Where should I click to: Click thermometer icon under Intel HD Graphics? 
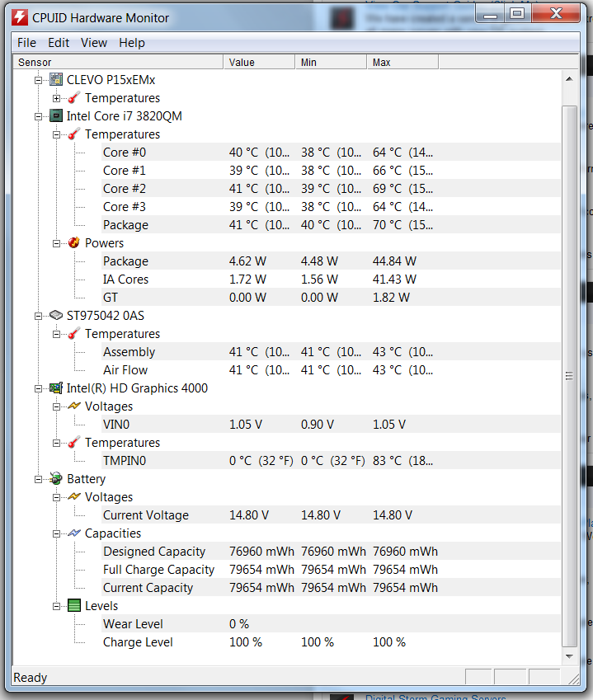click(x=74, y=443)
